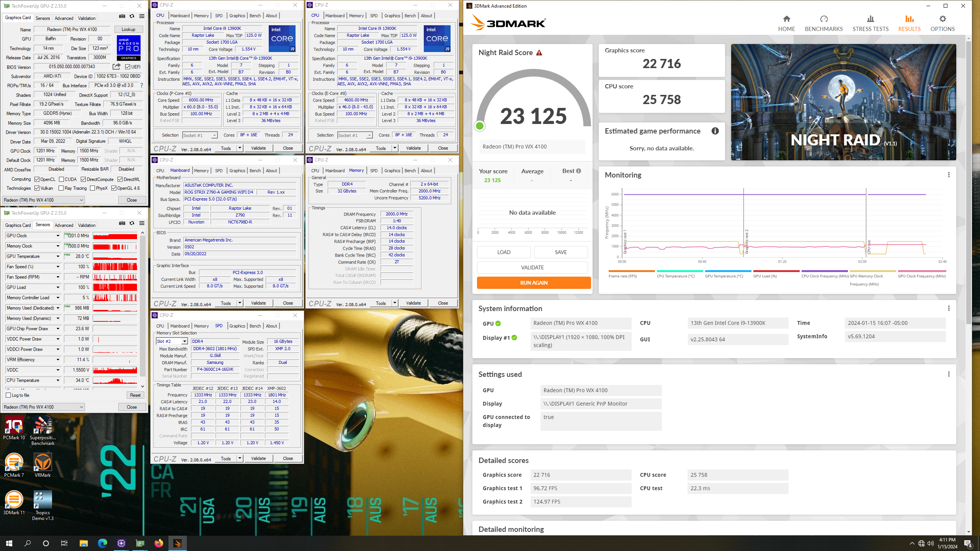Open the Graphics tab in the CPU-Z Mainboard window
The image size is (980, 551).
237,171
